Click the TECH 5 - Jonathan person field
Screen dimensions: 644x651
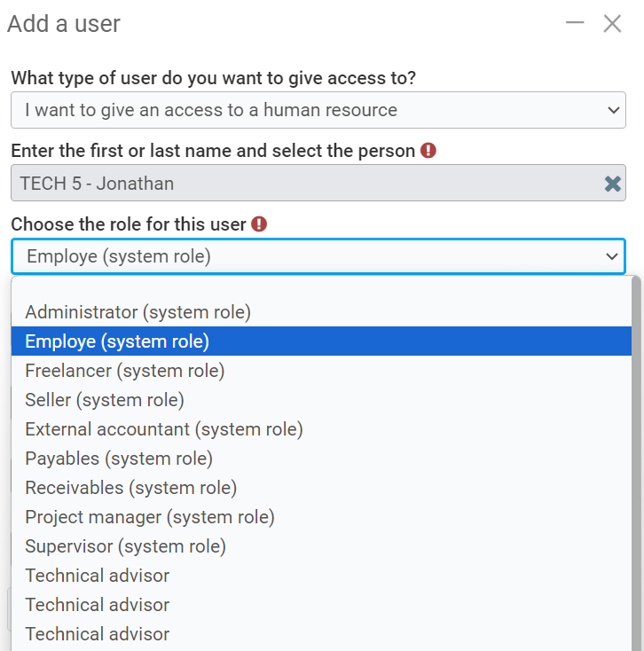click(x=302, y=184)
